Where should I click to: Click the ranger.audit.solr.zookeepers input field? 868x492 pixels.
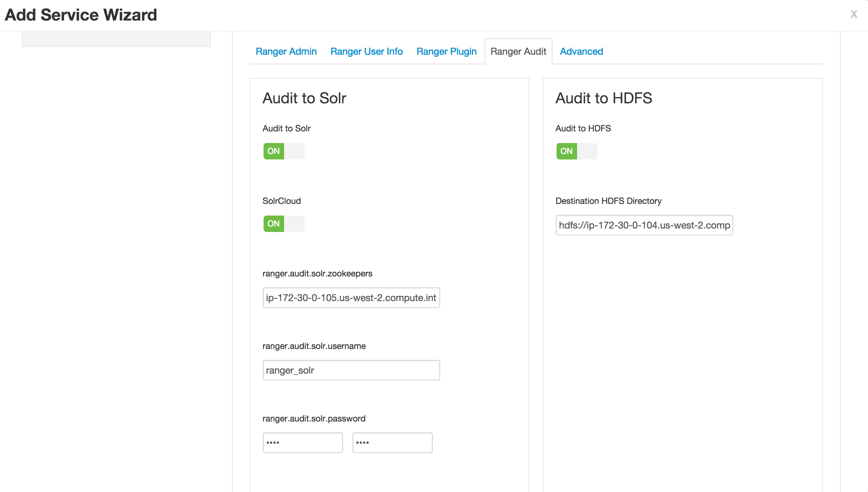pos(351,298)
